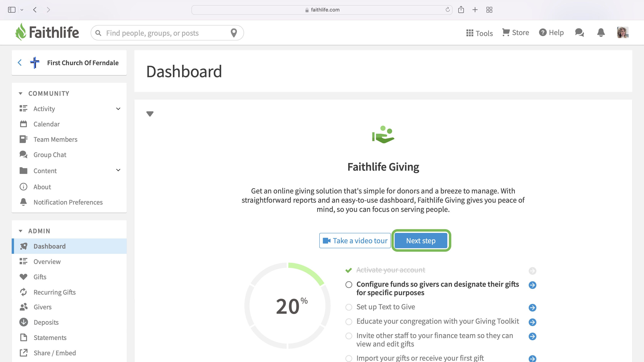
Task: Open the Team Members menu item
Action: (x=69, y=139)
